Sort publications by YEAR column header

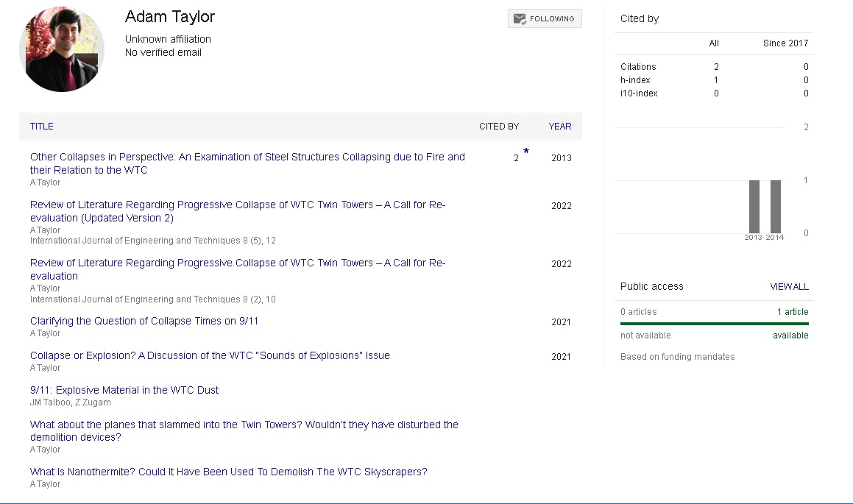click(x=560, y=126)
